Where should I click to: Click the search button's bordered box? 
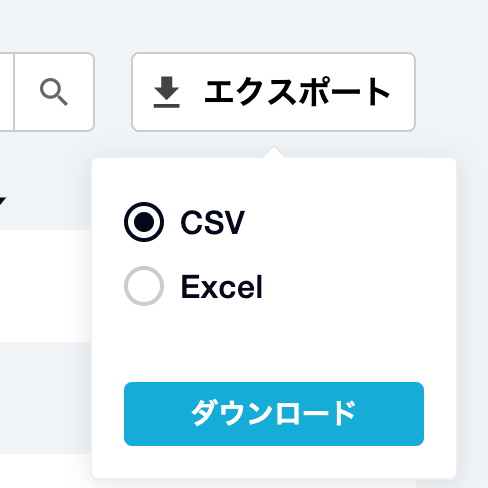pos(54,92)
